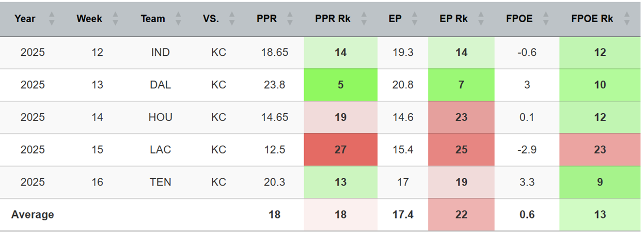Sort the table by Week arrows
This screenshot has width=644, height=233.
[115, 19]
